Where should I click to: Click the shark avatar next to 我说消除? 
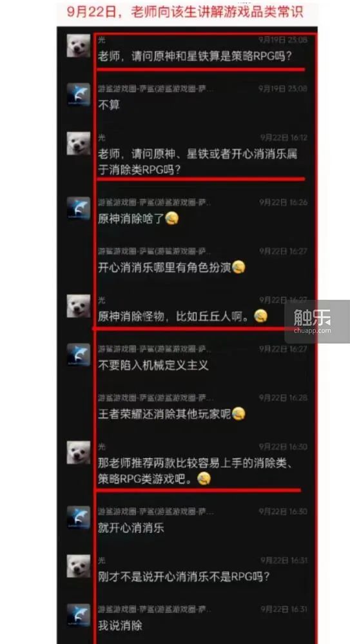coord(79,615)
